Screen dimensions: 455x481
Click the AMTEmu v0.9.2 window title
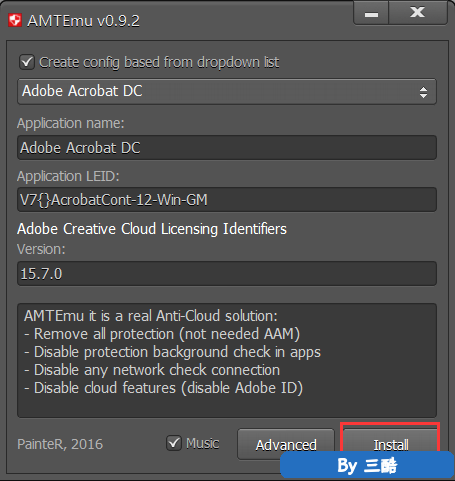pyautogui.click(x=83, y=21)
